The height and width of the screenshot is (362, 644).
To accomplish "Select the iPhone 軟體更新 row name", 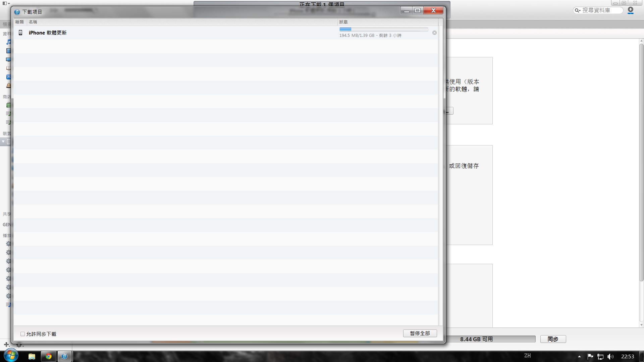I will click(48, 33).
